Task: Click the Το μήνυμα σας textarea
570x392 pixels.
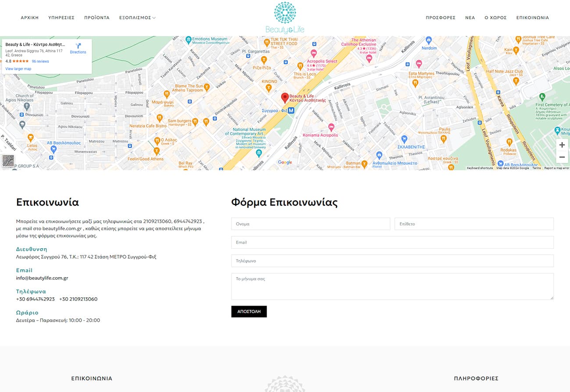Action: 392,286
